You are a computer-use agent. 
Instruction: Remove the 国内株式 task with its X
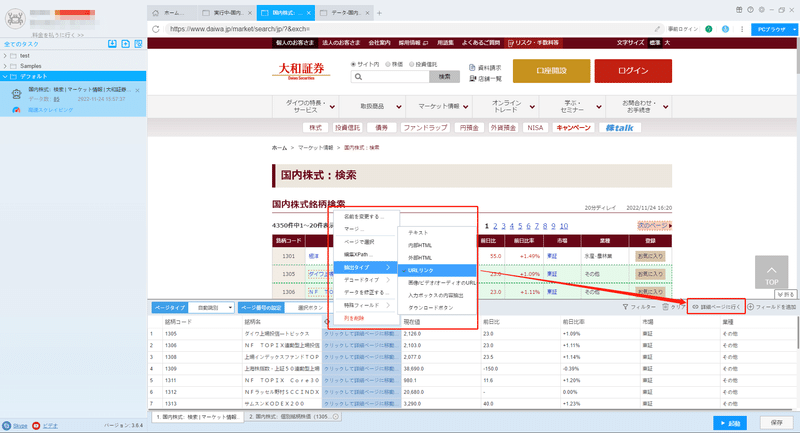pyautogui.click(x=137, y=90)
